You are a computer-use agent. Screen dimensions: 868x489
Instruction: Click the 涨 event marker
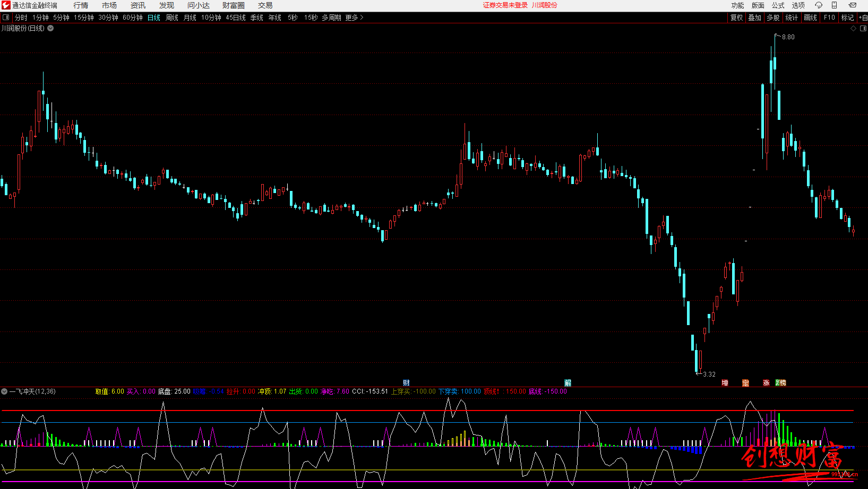[x=766, y=383]
